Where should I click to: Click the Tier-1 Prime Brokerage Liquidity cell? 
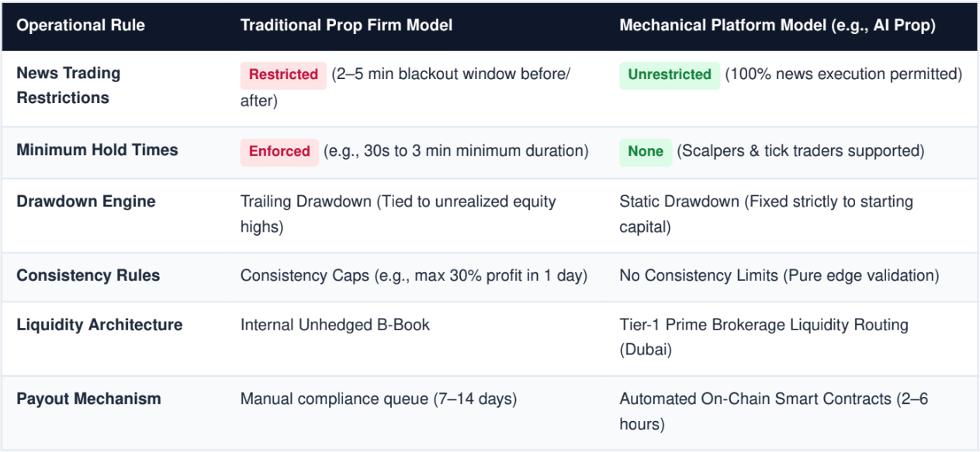pos(764,337)
